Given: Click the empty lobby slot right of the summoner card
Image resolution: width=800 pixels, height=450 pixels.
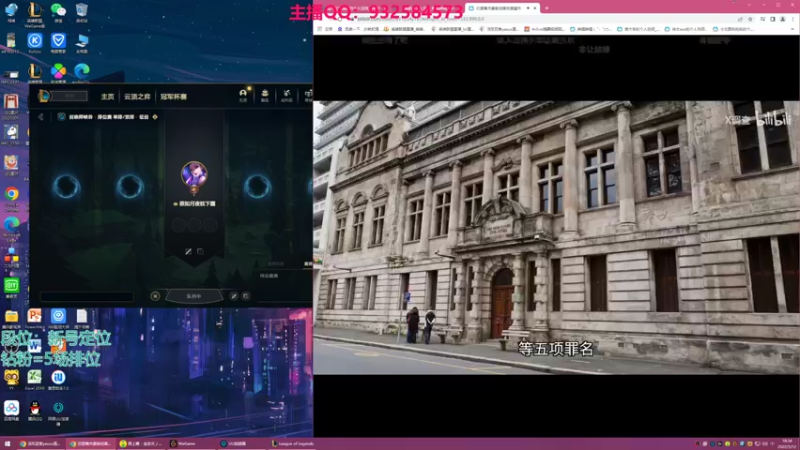Looking at the screenshot, I should click(x=257, y=186).
